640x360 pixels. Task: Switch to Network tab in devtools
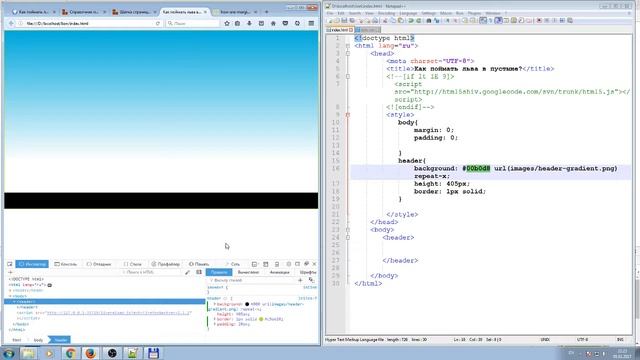pos(233,264)
